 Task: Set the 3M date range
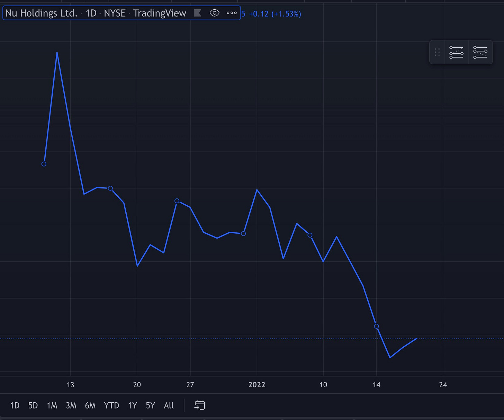click(x=71, y=405)
